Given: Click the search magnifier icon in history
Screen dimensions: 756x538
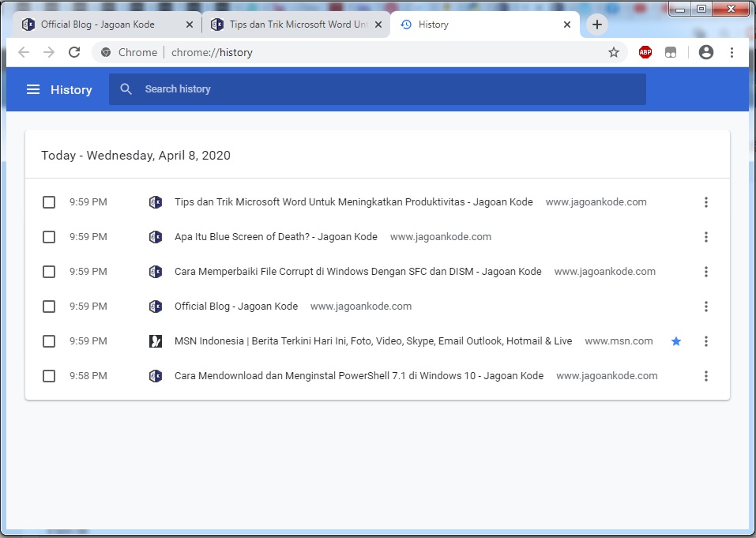Looking at the screenshot, I should (126, 89).
